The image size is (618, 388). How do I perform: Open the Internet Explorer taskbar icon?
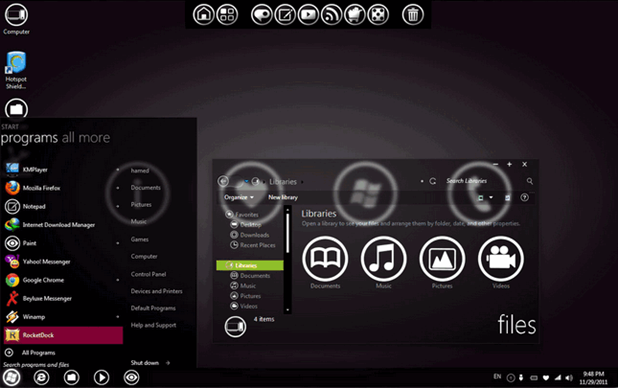pyautogui.click(x=41, y=377)
